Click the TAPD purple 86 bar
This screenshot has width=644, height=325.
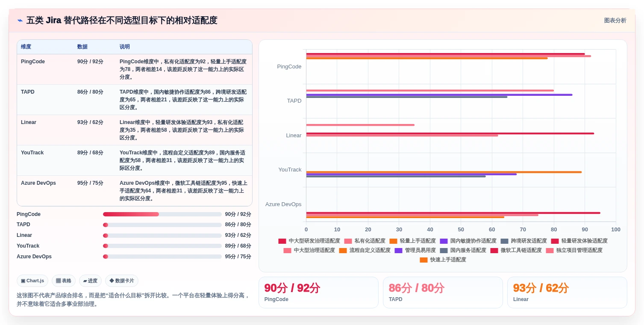(x=439, y=95)
